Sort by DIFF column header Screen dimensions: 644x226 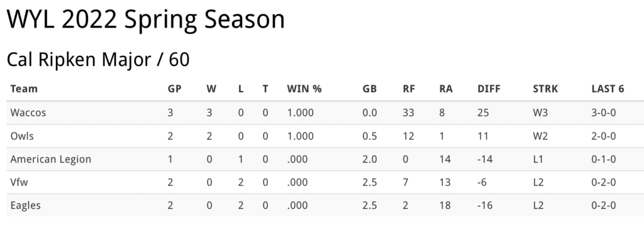coord(489,89)
